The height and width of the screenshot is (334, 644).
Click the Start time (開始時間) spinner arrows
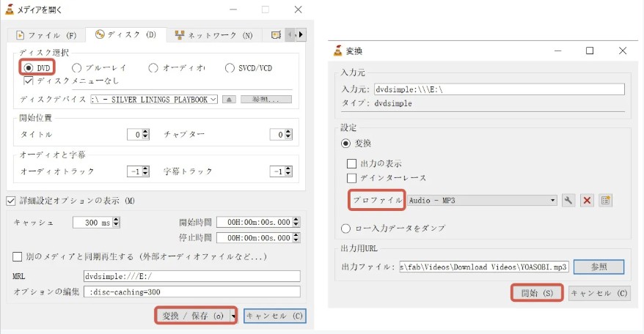[296, 222]
